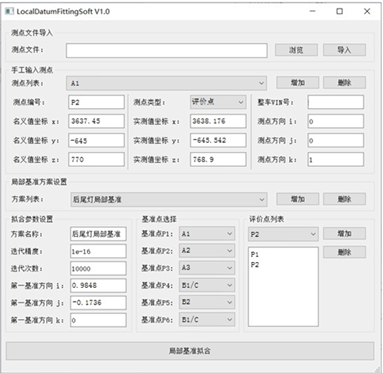Open the 基准点P4 dropdown showing B1/C
The height and width of the screenshot is (373, 383).
(207, 285)
